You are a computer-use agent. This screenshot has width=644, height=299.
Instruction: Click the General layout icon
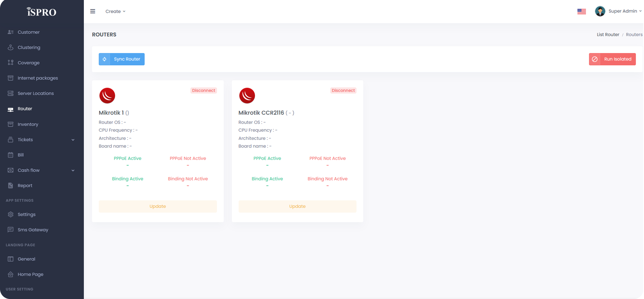pos(10,259)
